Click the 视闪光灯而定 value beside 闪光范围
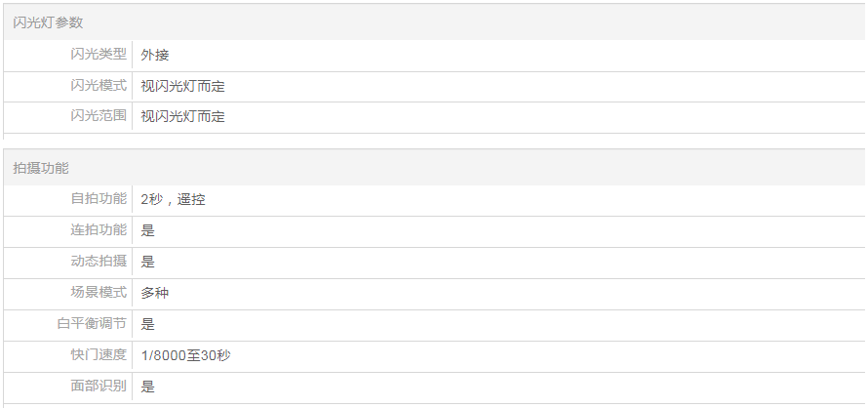 183,117
